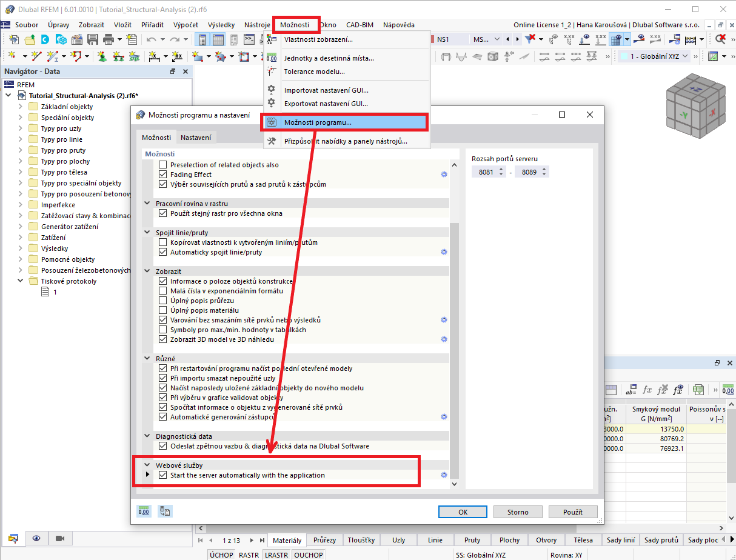Click the Storno button

517,512
